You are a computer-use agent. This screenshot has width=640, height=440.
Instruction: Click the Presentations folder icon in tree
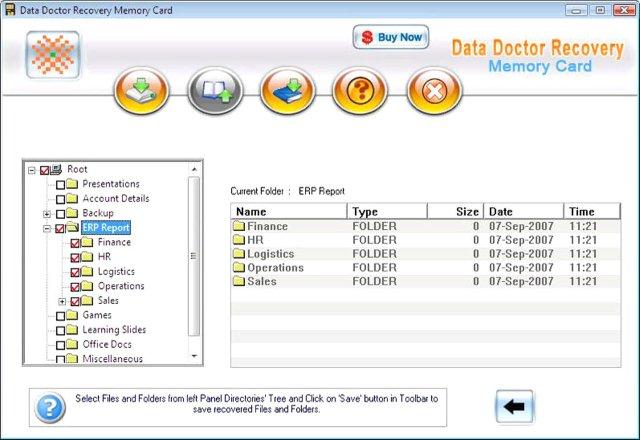(x=72, y=184)
